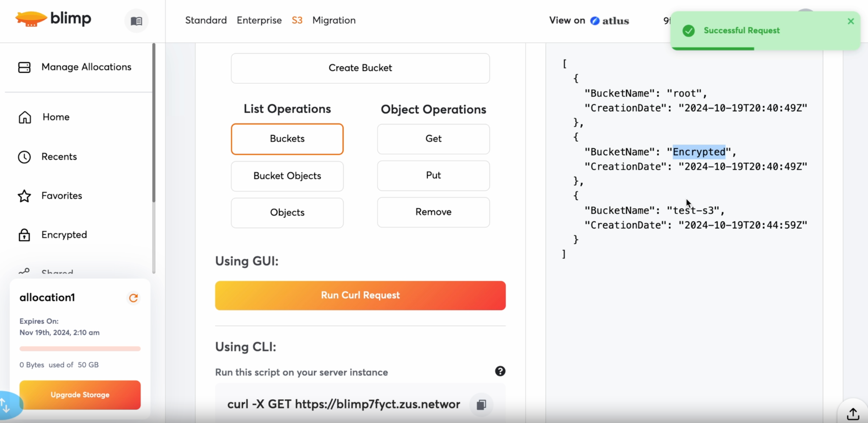Click the storage usage progress bar
This screenshot has height=423, width=868.
[80, 349]
